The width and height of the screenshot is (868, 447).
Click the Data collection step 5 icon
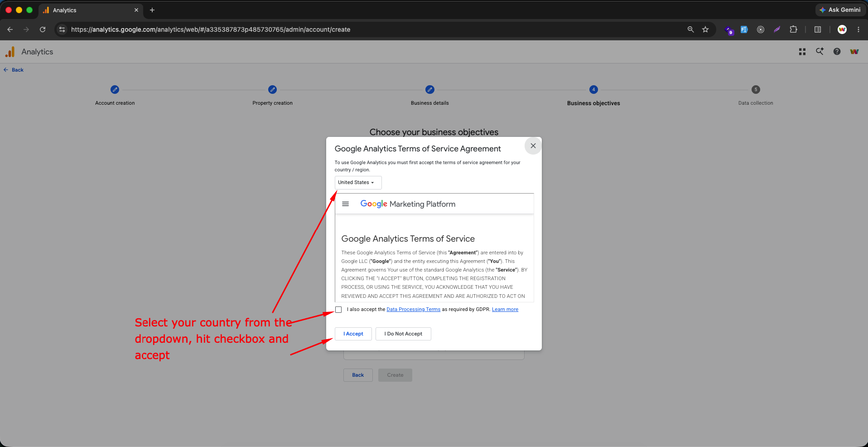click(x=756, y=90)
